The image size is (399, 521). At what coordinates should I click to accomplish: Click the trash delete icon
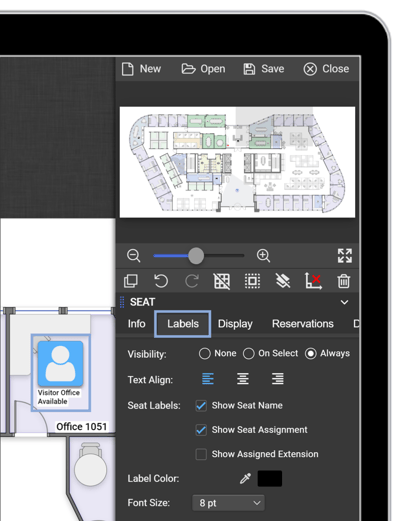coord(344,281)
